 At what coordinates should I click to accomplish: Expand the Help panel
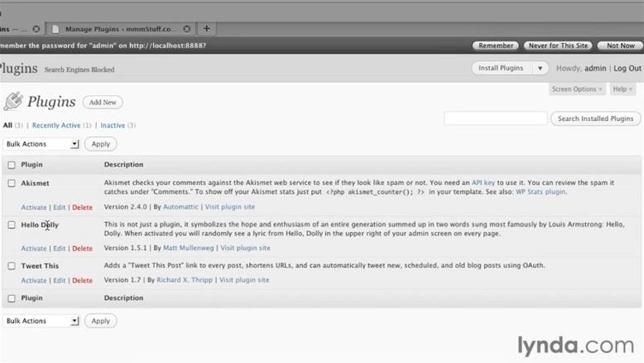(622, 89)
